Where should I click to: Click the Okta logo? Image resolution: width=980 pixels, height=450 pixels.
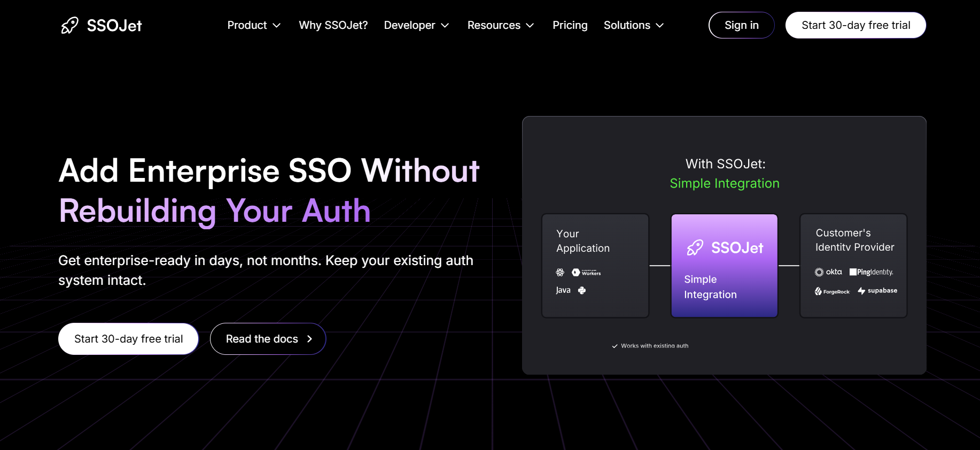pos(828,272)
